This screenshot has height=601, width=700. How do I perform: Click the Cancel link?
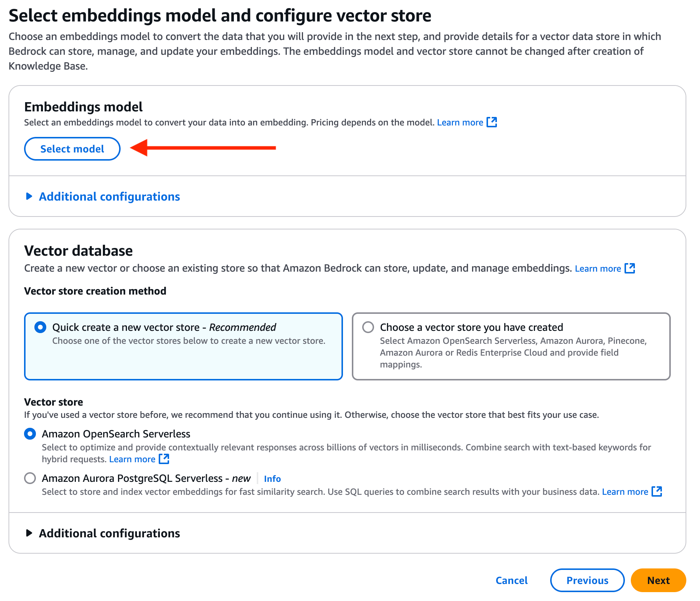(x=511, y=580)
